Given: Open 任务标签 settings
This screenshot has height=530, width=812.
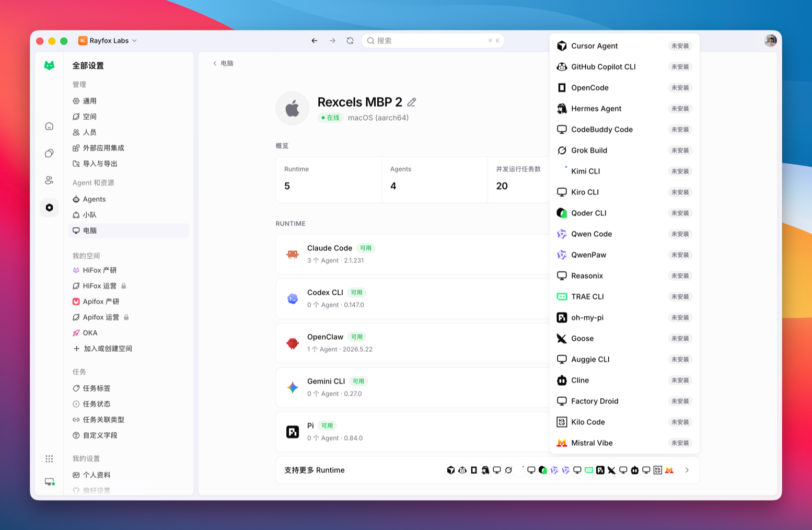Looking at the screenshot, I should (x=129, y=388).
